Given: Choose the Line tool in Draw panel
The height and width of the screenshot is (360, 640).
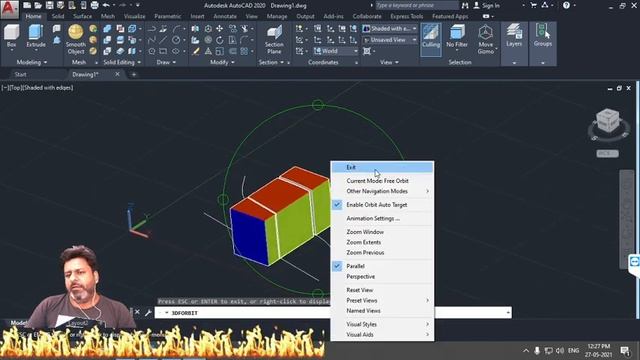Looking at the screenshot, I should (163, 40).
